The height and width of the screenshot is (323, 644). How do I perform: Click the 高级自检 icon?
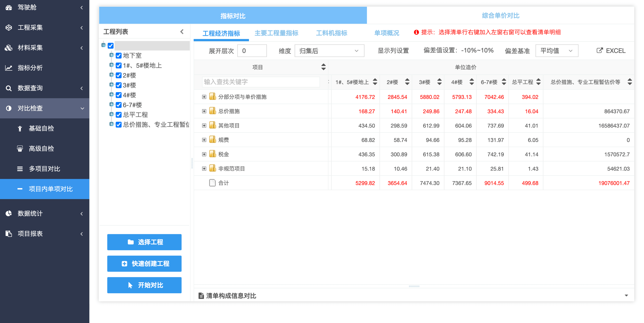click(x=20, y=149)
